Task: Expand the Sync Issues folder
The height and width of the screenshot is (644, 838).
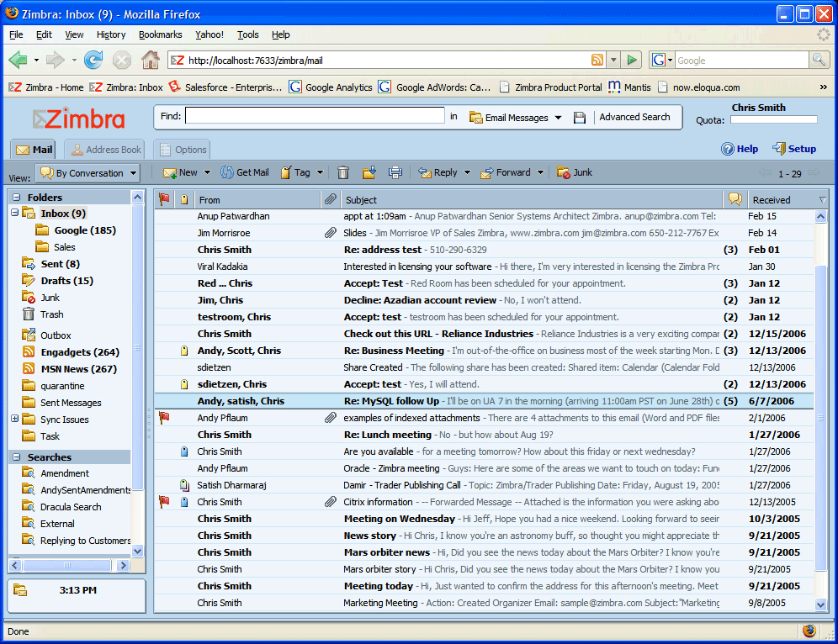Action: [15, 420]
